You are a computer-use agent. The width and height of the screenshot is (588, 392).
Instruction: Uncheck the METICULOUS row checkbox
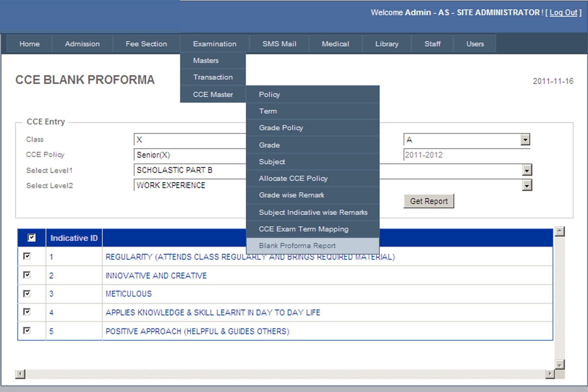pyautogui.click(x=27, y=294)
